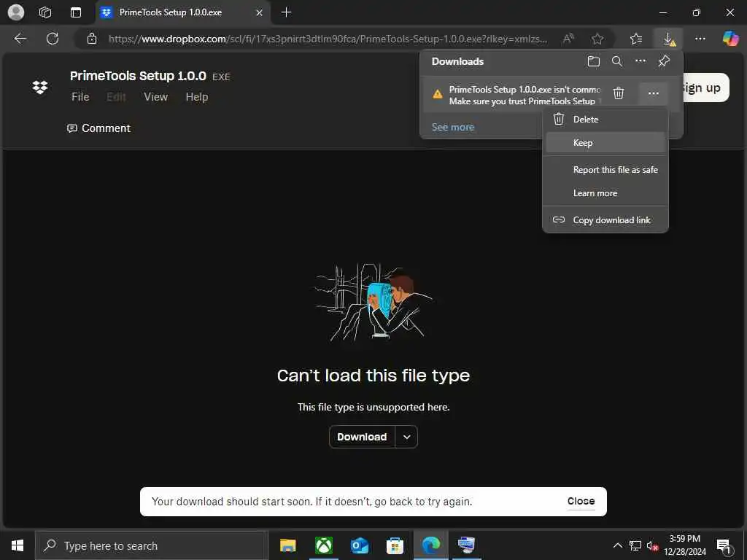Delete the PrimeTools download via trash icon

pyautogui.click(x=619, y=93)
